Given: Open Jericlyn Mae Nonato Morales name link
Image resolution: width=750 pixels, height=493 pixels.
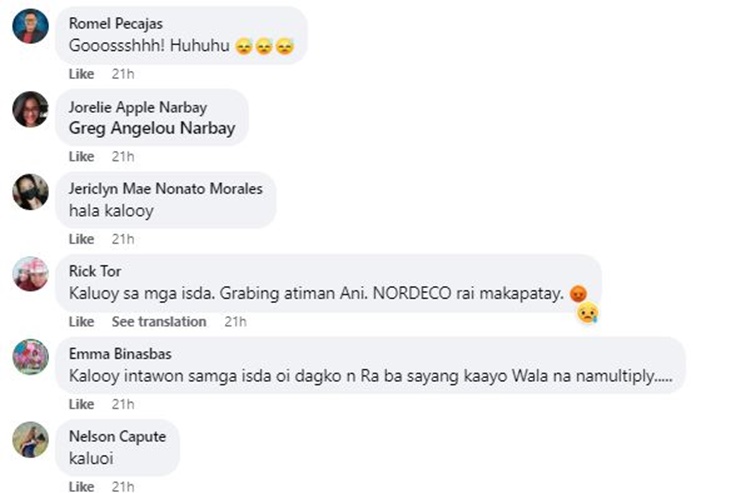Looking at the screenshot, I should click(x=165, y=188).
